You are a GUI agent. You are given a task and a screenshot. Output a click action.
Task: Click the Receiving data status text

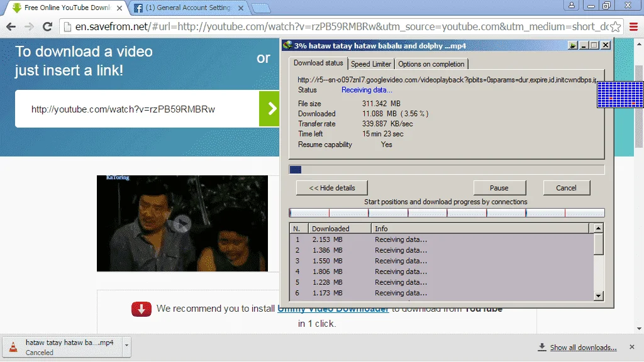(367, 90)
